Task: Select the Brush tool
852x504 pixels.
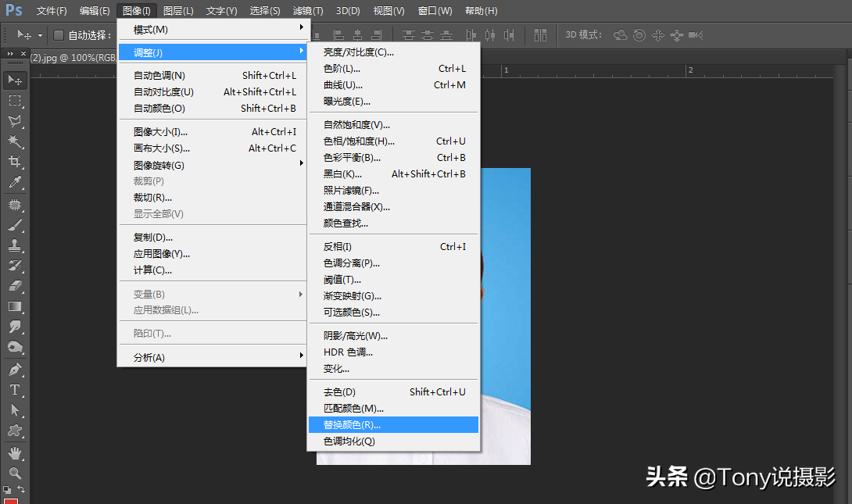Action: click(x=15, y=225)
